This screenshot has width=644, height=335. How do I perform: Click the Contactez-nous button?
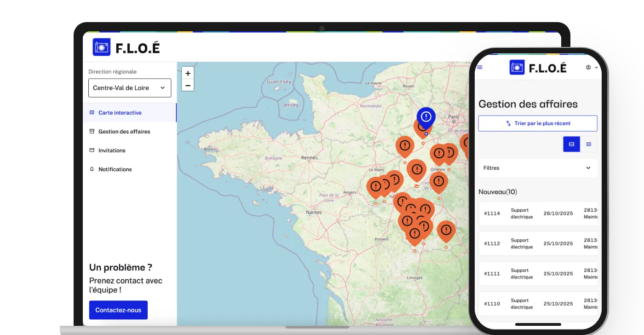[118, 310]
